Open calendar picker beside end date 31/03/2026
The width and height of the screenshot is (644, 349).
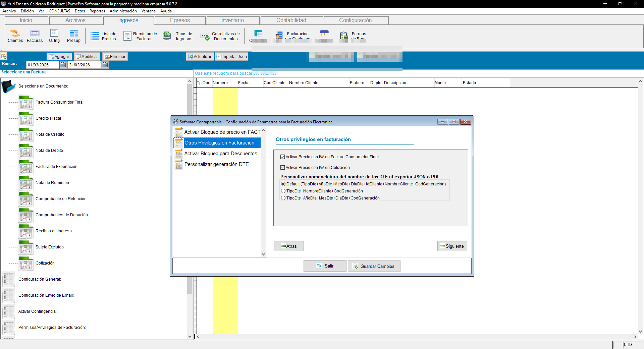pyautogui.click(x=105, y=65)
